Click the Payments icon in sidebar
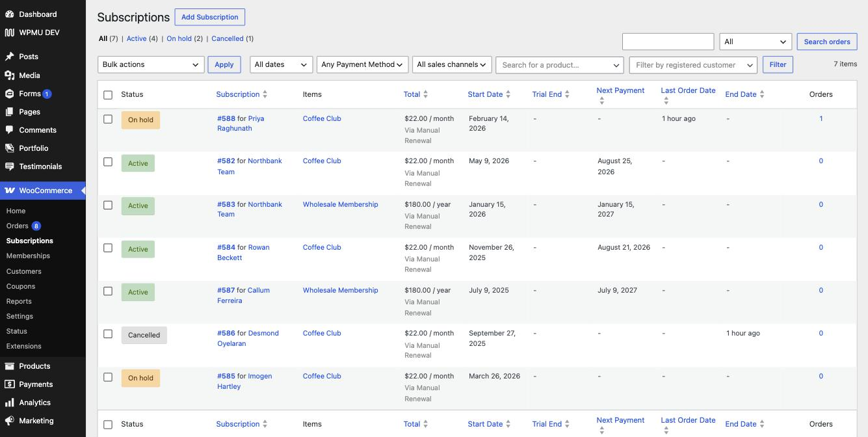 point(10,384)
